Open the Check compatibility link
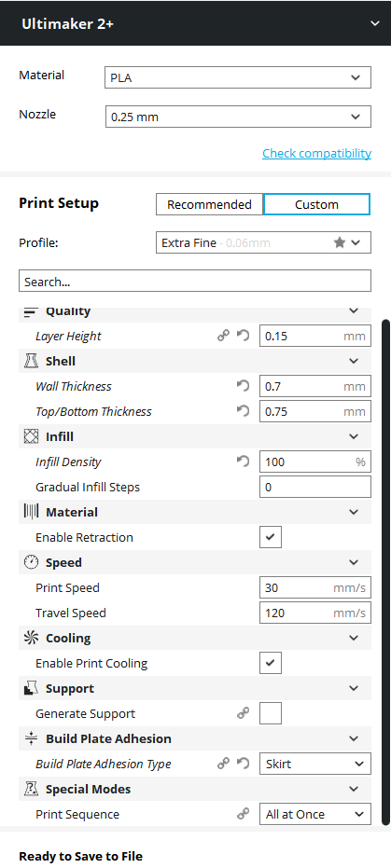Screen dimensions: 391x868 316,153
